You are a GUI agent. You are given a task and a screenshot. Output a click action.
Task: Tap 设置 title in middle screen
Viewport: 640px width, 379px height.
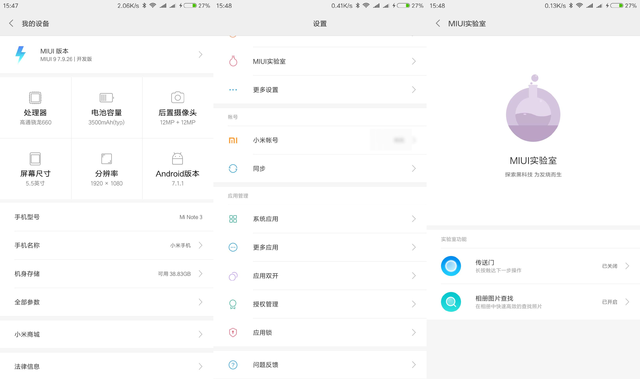pyautogui.click(x=320, y=24)
